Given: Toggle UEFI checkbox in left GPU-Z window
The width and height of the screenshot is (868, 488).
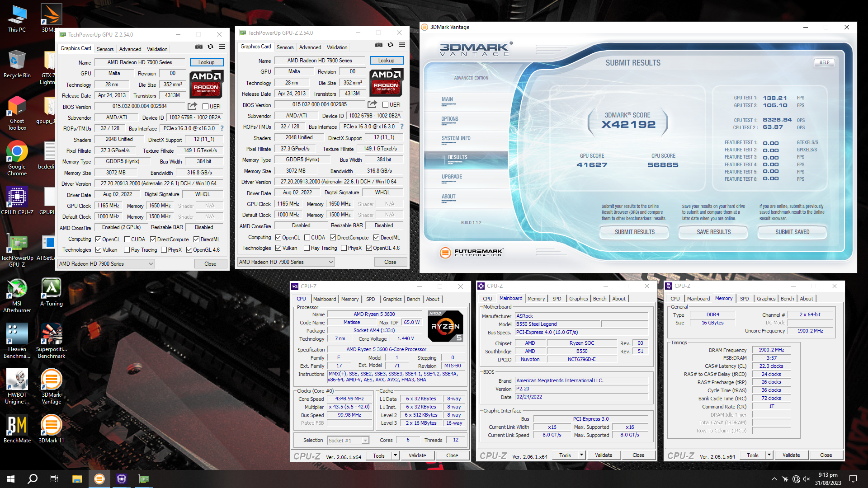Looking at the screenshot, I should [205, 107].
